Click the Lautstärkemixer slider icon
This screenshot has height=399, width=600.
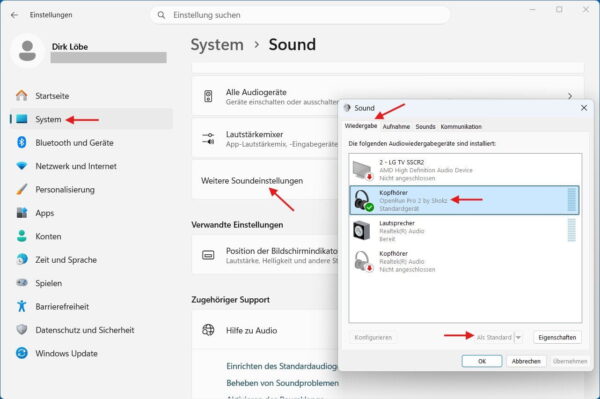[208, 138]
